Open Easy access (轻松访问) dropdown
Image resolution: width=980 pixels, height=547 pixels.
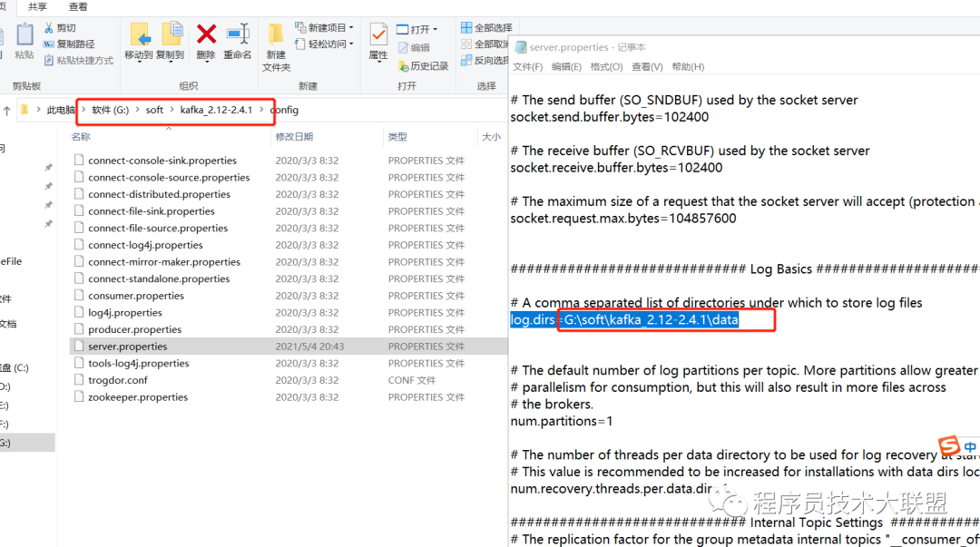[x=324, y=44]
